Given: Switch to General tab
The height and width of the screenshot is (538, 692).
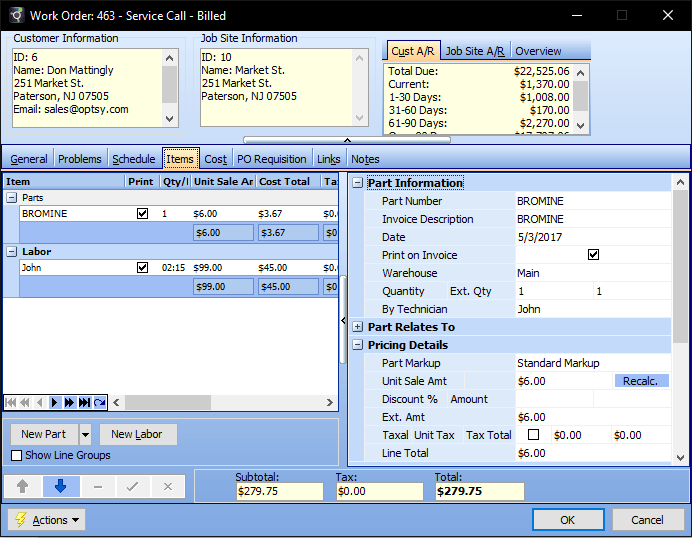Looking at the screenshot, I should click(29, 159).
